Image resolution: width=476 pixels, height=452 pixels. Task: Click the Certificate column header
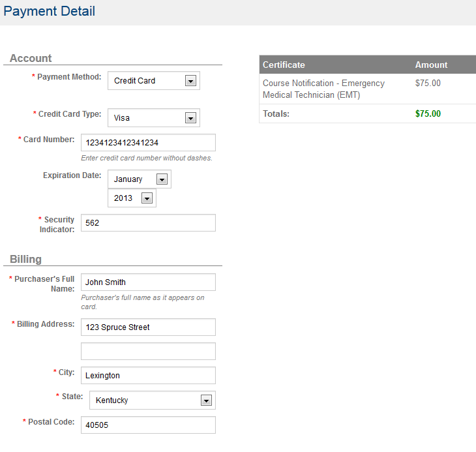click(284, 65)
